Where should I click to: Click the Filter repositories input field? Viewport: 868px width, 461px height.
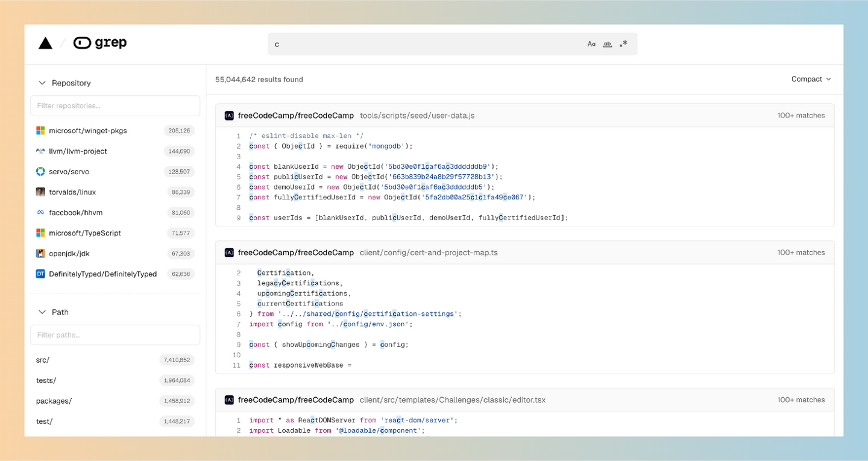(x=115, y=105)
